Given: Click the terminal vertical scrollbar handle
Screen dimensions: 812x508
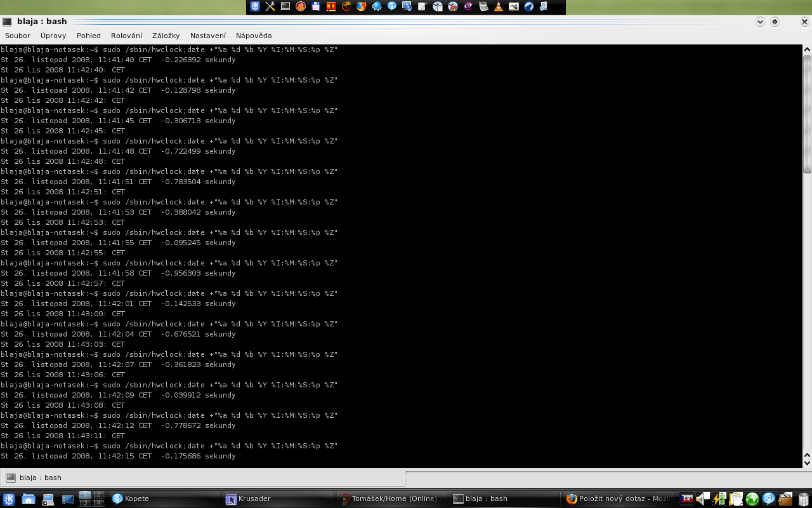Looking at the screenshot, I should 807,114.
